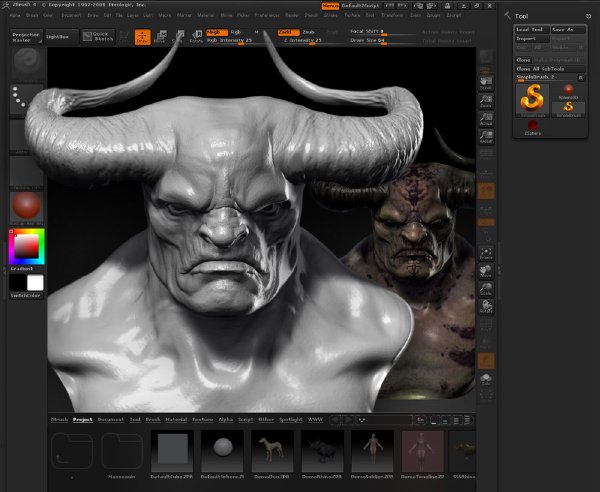Toggle the Mrgb mode
The width and height of the screenshot is (600, 492).
pos(217,32)
